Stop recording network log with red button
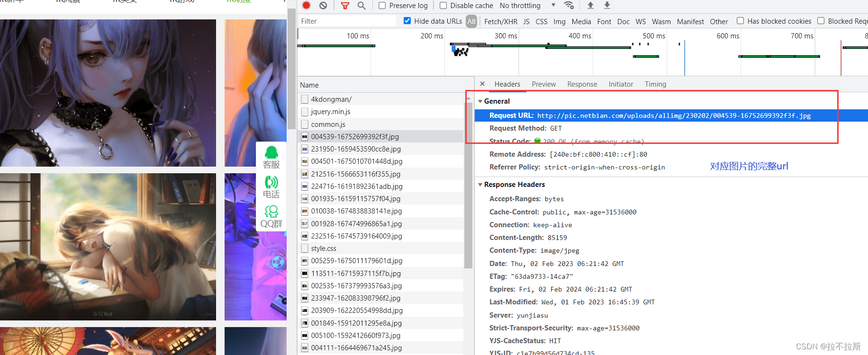 (306, 5)
